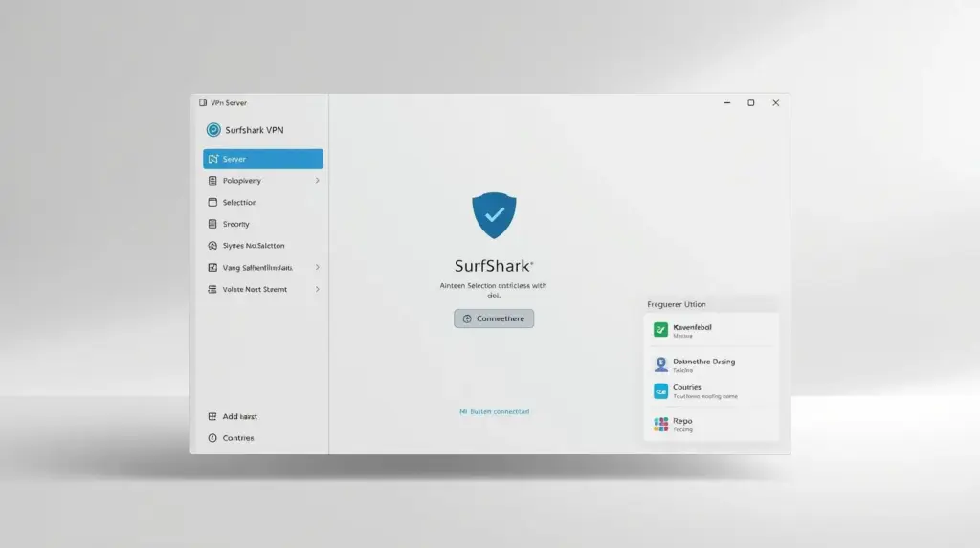Viewport: 980px width, 548px height.
Task: Maximize the VPn Server window
Action: tap(751, 103)
